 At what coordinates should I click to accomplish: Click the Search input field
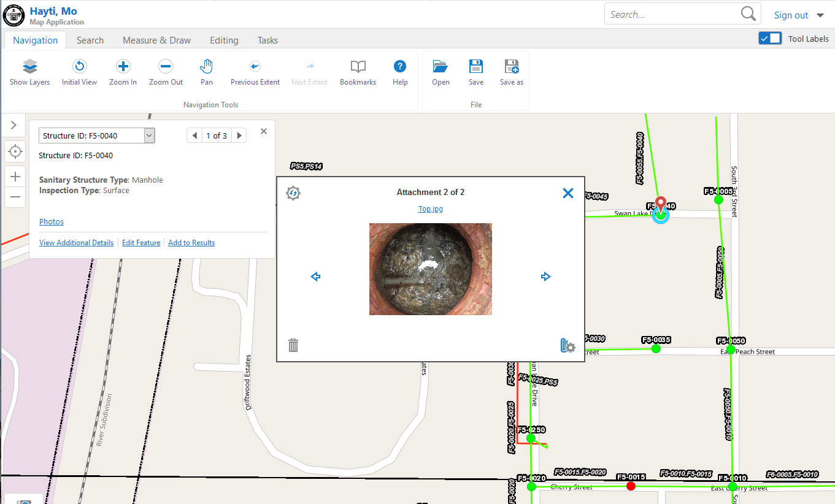pos(672,15)
